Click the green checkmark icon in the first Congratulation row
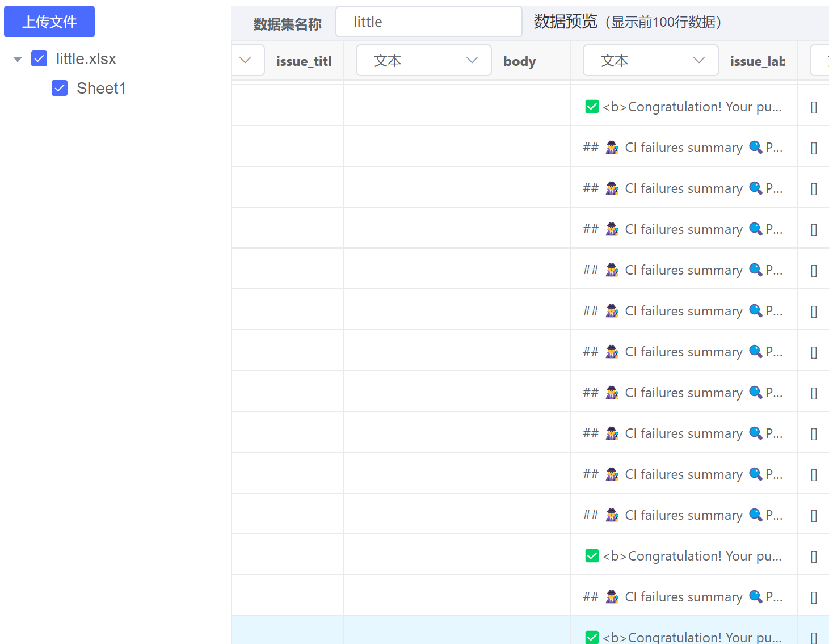The width and height of the screenshot is (829, 644). click(592, 106)
